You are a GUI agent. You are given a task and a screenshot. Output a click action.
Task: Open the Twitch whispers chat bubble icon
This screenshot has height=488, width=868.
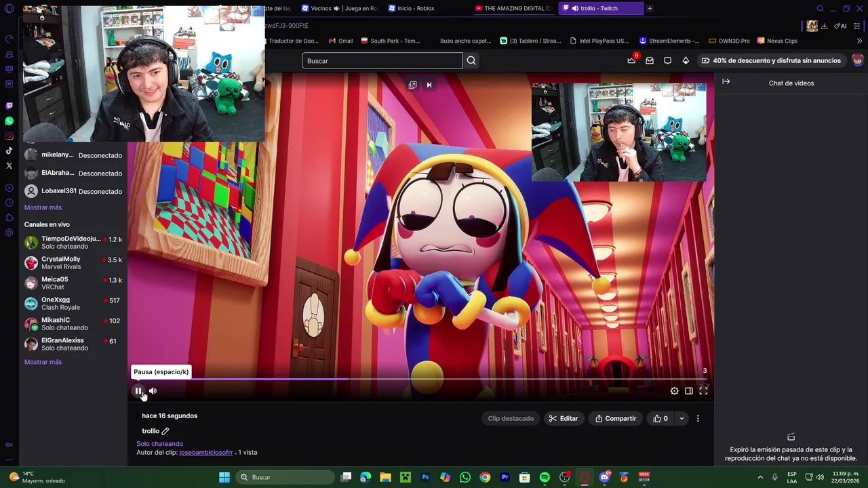[667, 60]
